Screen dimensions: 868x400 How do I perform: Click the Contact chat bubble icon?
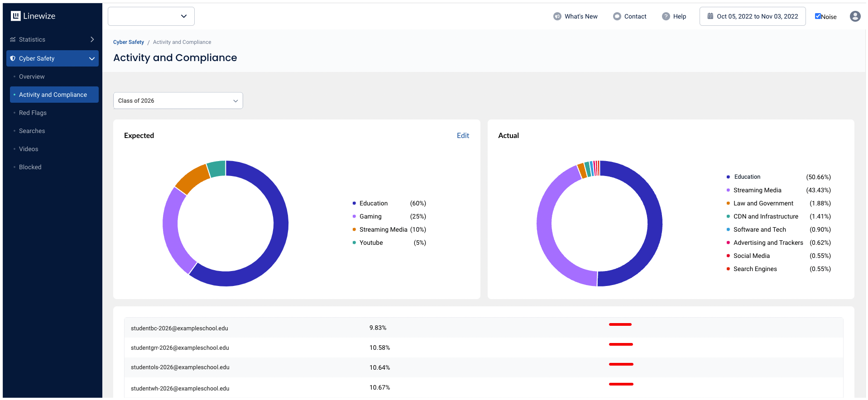[x=617, y=16]
